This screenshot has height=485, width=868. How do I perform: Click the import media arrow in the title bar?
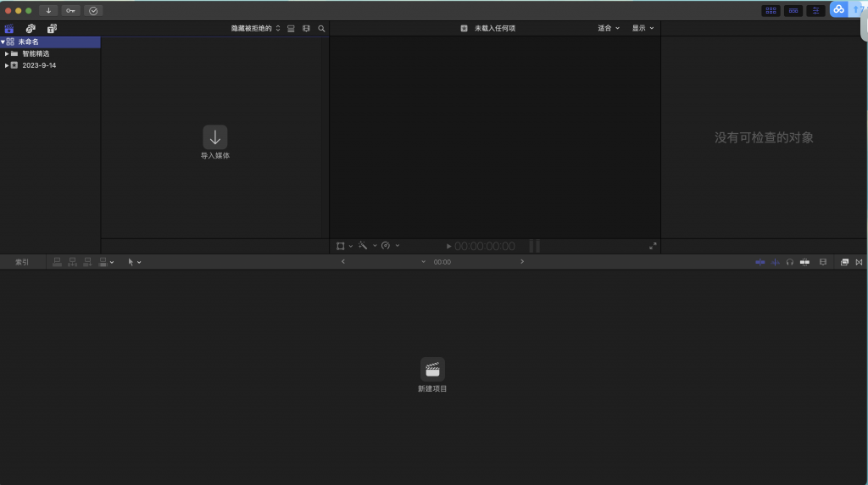click(48, 10)
